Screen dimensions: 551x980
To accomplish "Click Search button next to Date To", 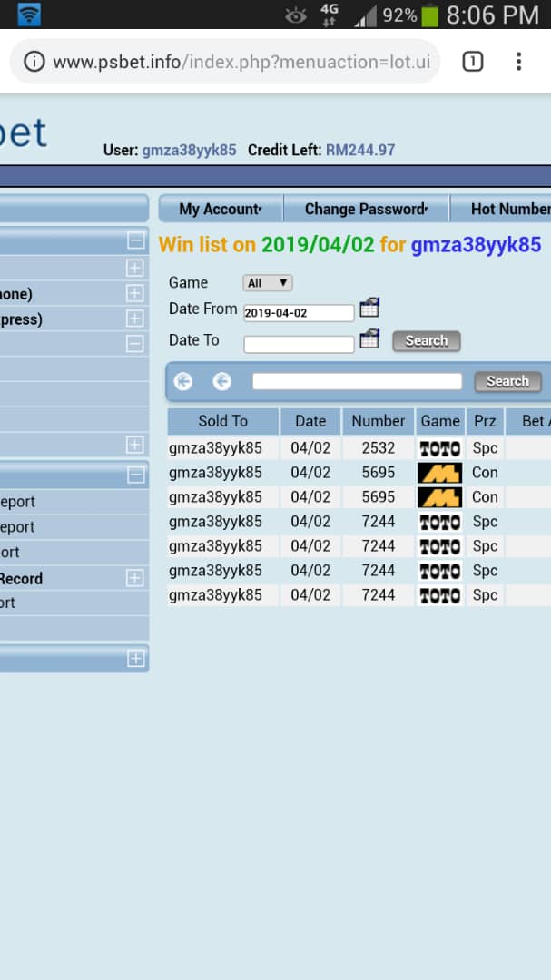I will [427, 340].
